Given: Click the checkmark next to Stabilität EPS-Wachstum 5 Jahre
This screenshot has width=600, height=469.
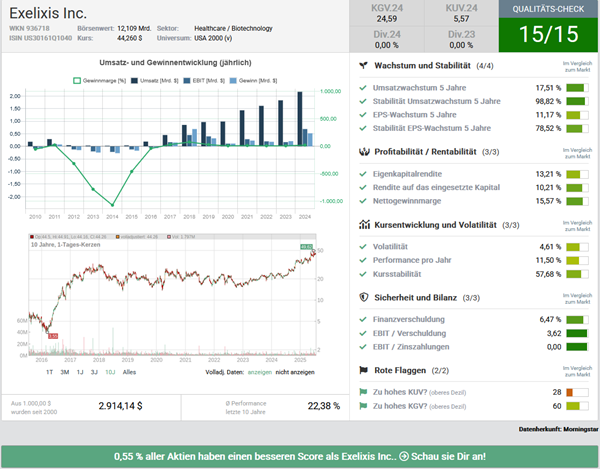Looking at the screenshot, I should [363, 128].
